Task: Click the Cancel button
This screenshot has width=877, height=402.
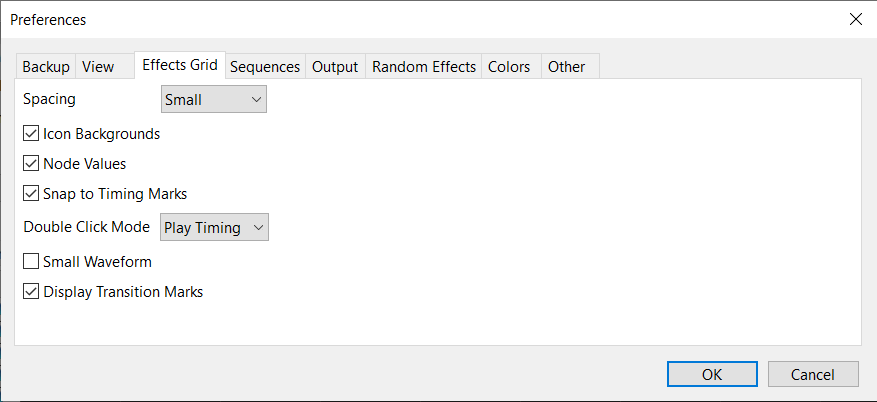Action: (x=813, y=374)
